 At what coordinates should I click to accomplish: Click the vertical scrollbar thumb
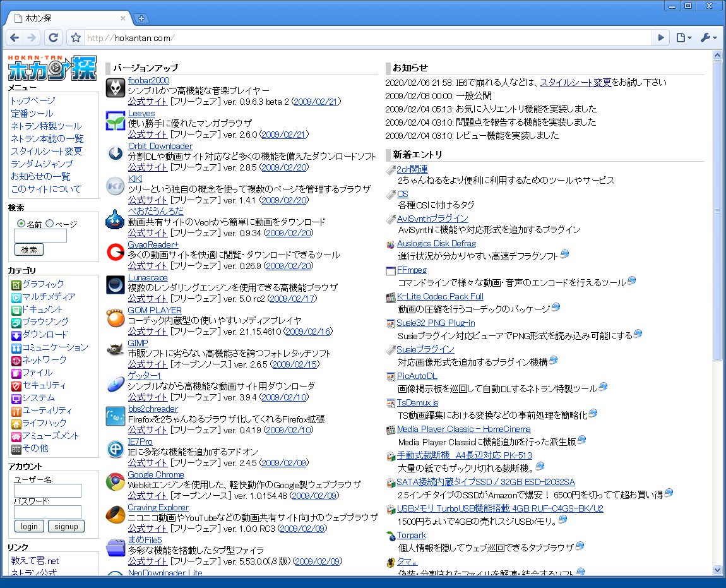point(717,211)
